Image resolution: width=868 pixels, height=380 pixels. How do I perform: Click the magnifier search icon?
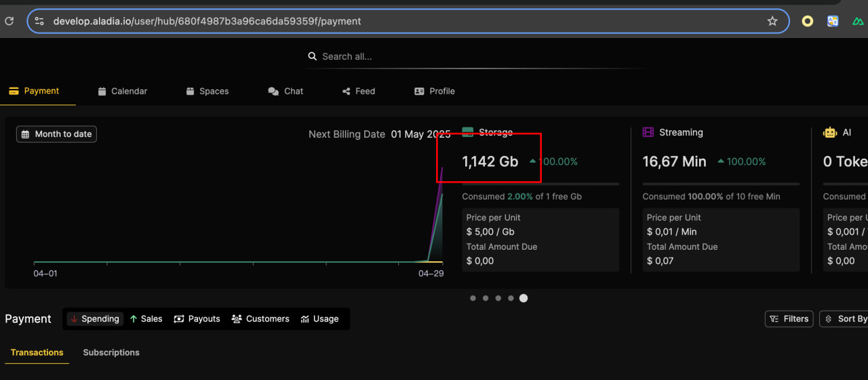(313, 56)
